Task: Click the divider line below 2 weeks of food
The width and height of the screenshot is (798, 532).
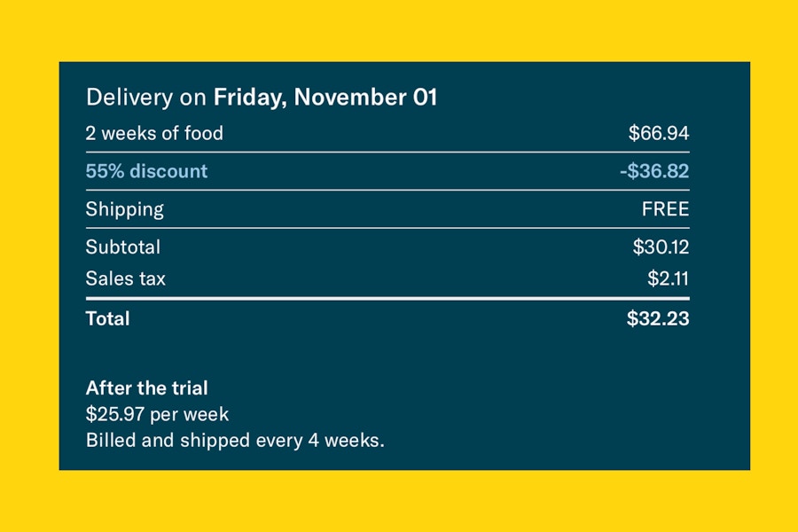Action: tap(387, 152)
